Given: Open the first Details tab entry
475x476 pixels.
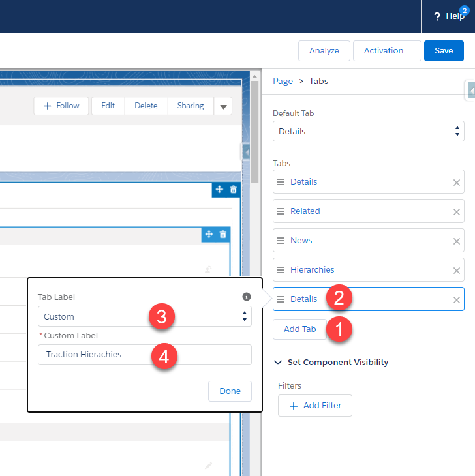Looking at the screenshot, I should point(303,181).
